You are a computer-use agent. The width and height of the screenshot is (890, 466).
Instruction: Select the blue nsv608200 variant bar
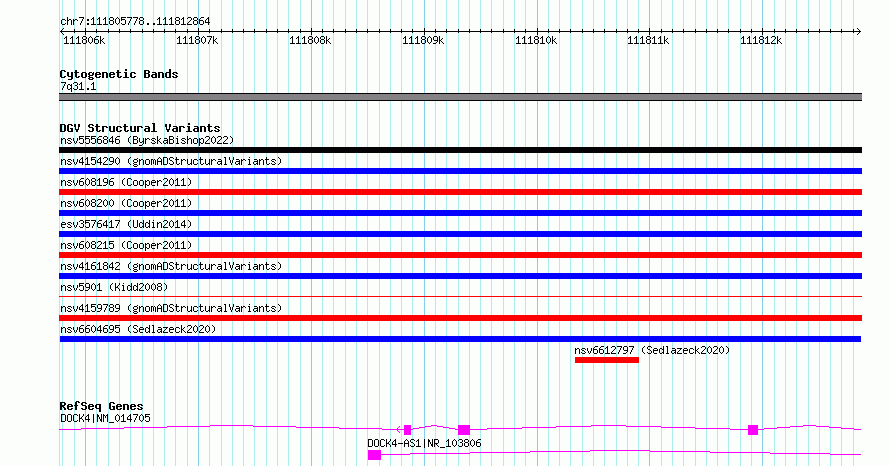(x=460, y=213)
